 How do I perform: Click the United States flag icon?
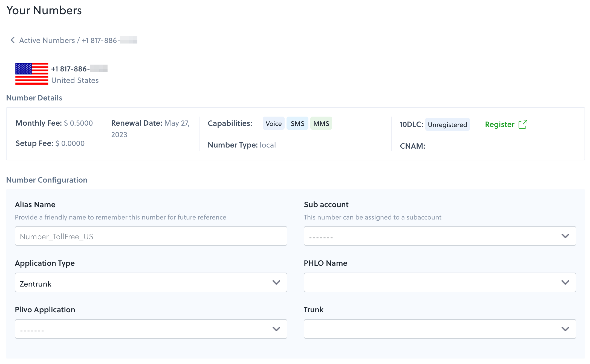[x=31, y=74]
